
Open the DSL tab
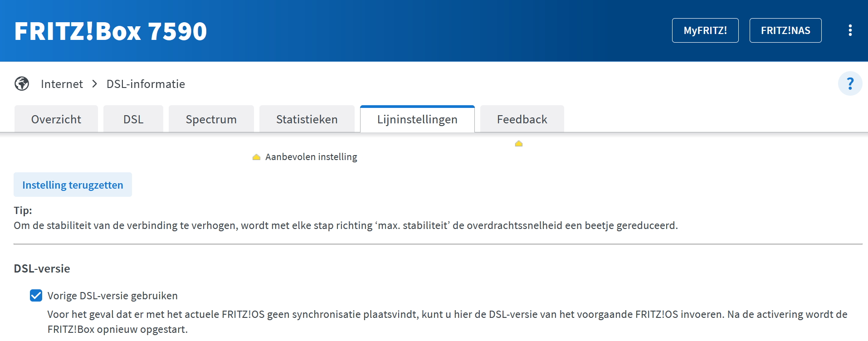click(x=133, y=119)
